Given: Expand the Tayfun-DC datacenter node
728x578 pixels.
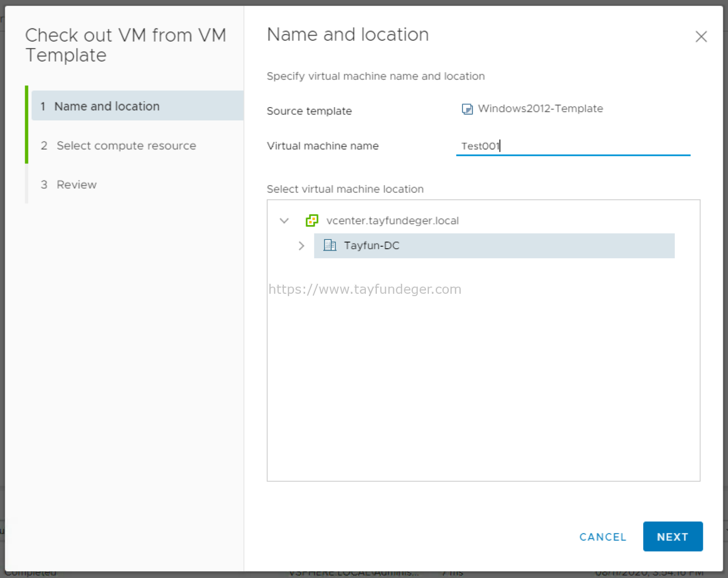Looking at the screenshot, I should point(301,245).
